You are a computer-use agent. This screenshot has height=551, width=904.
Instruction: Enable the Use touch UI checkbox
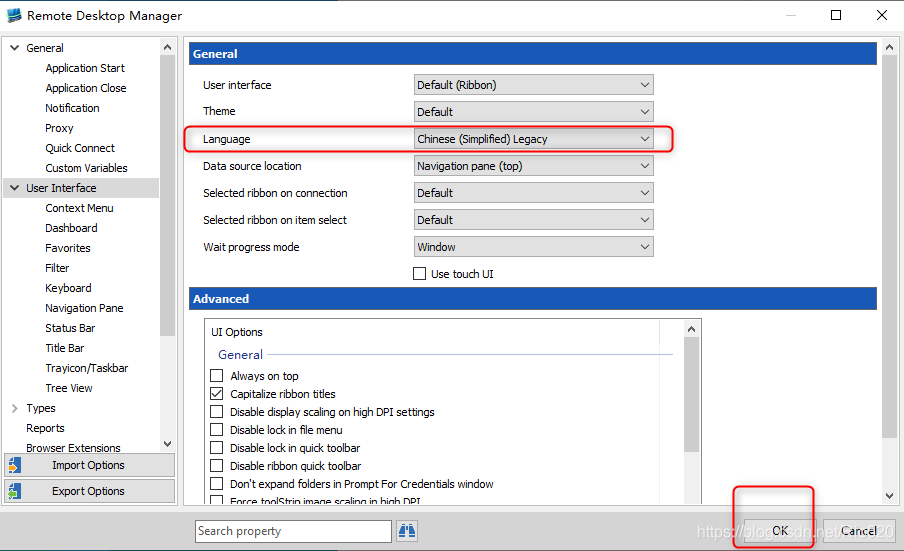pos(420,274)
